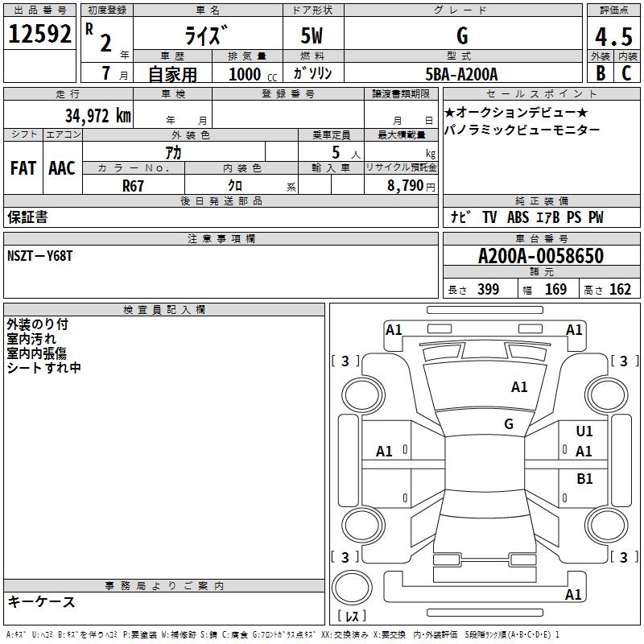Click the lot number 12592

tap(39, 34)
